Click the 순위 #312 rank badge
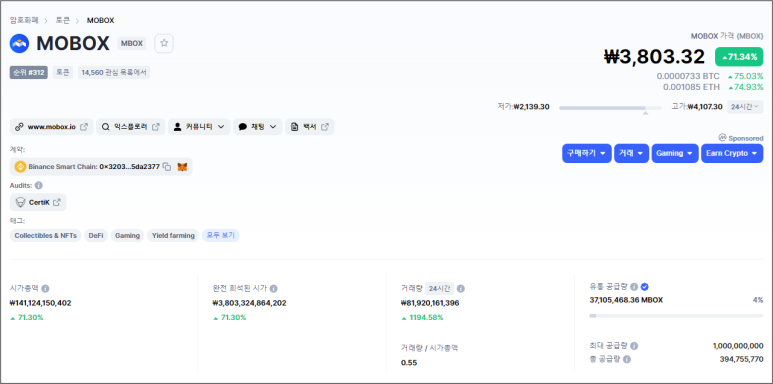The width and height of the screenshot is (773, 384). coord(29,73)
